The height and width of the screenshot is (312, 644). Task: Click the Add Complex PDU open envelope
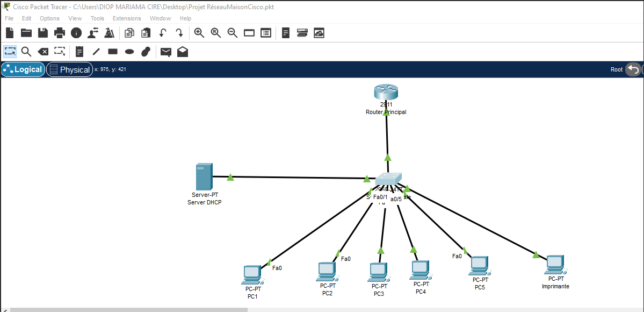click(x=183, y=52)
